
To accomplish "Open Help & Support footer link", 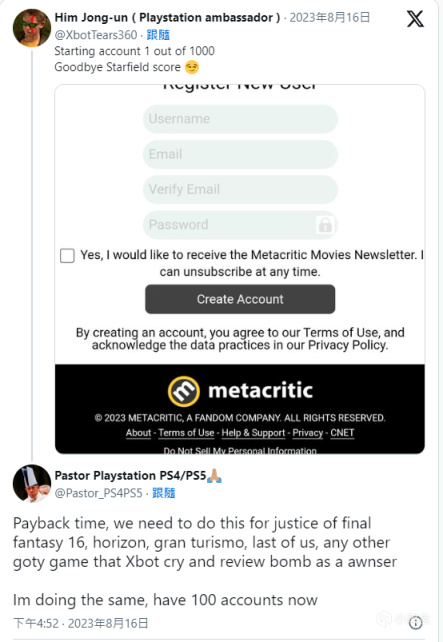I will coord(253,433).
